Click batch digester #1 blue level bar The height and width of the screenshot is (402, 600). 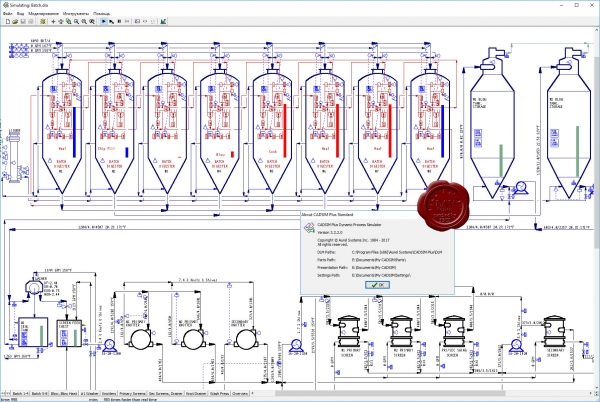coord(74,132)
